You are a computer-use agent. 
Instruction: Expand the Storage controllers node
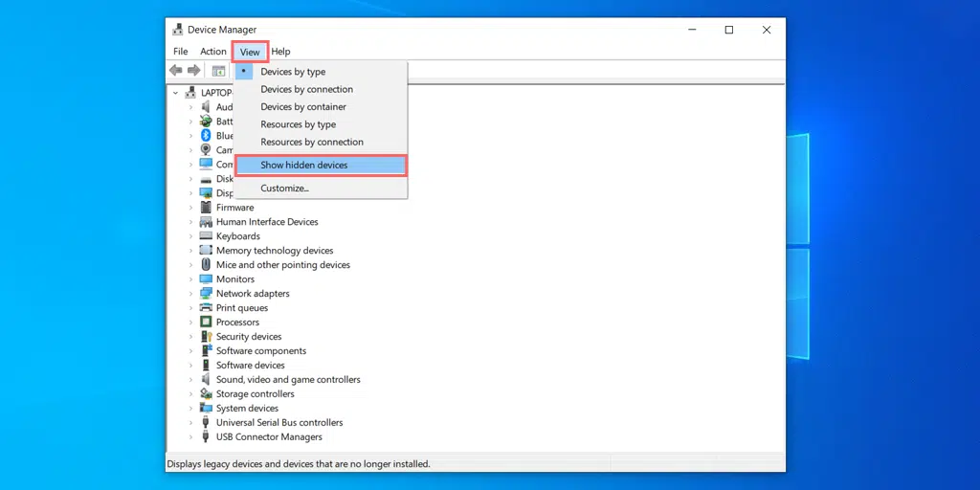click(191, 394)
